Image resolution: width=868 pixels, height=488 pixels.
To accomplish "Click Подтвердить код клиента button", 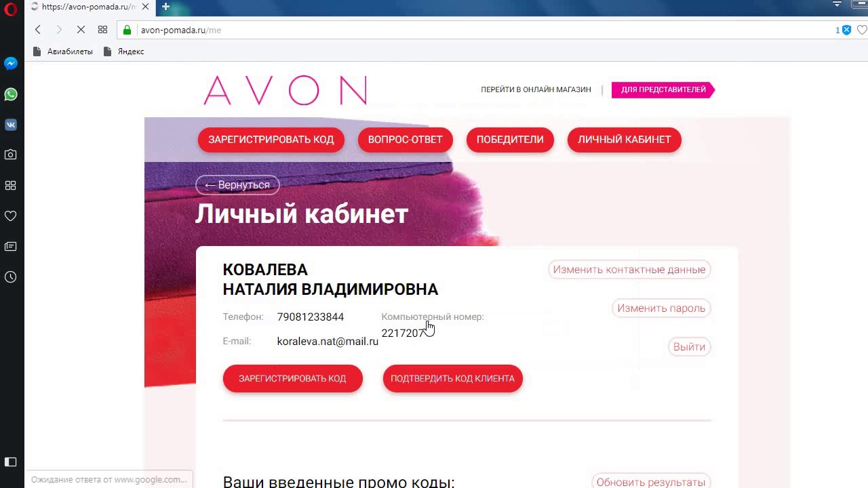I will click(453, 379).
